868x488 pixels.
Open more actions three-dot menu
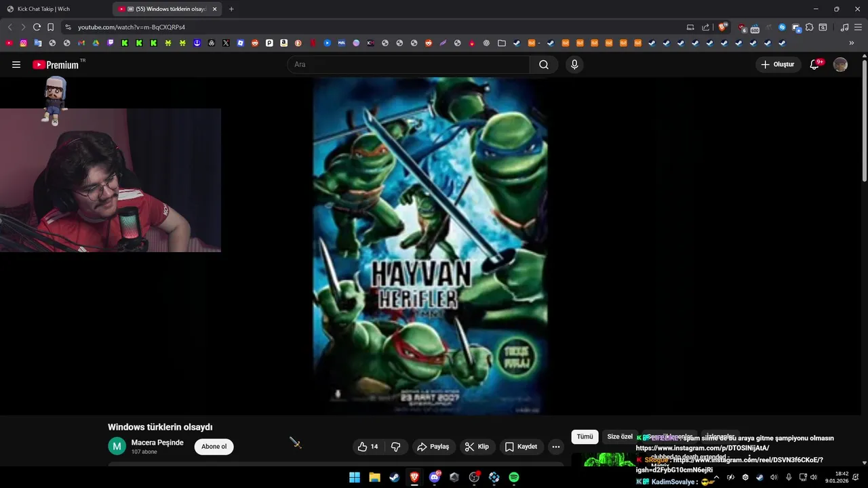[x=555, y=447]
